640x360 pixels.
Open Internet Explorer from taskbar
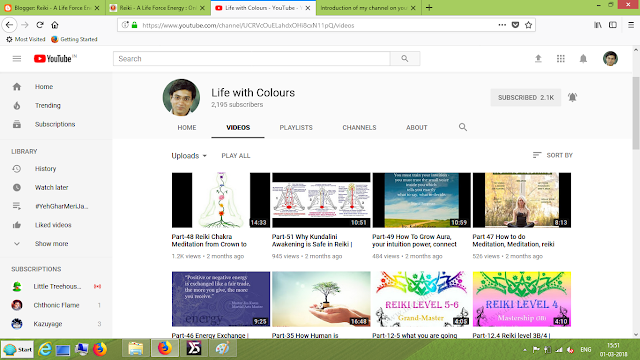[45, 349]
